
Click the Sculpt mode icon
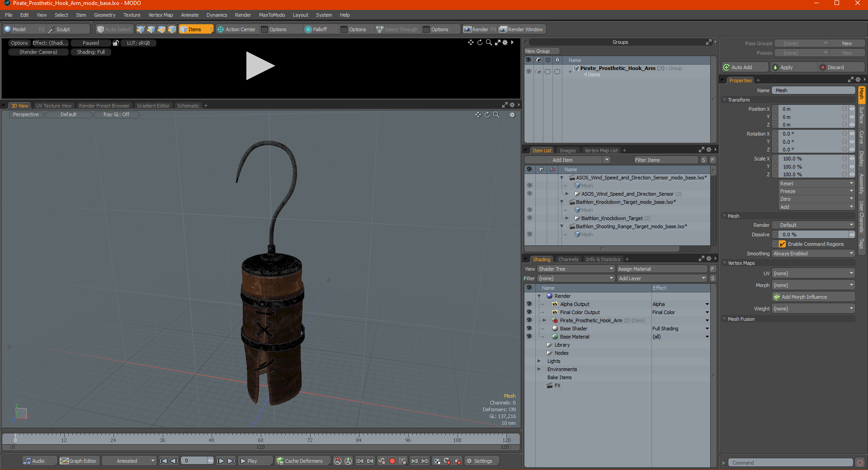point(51,29)
